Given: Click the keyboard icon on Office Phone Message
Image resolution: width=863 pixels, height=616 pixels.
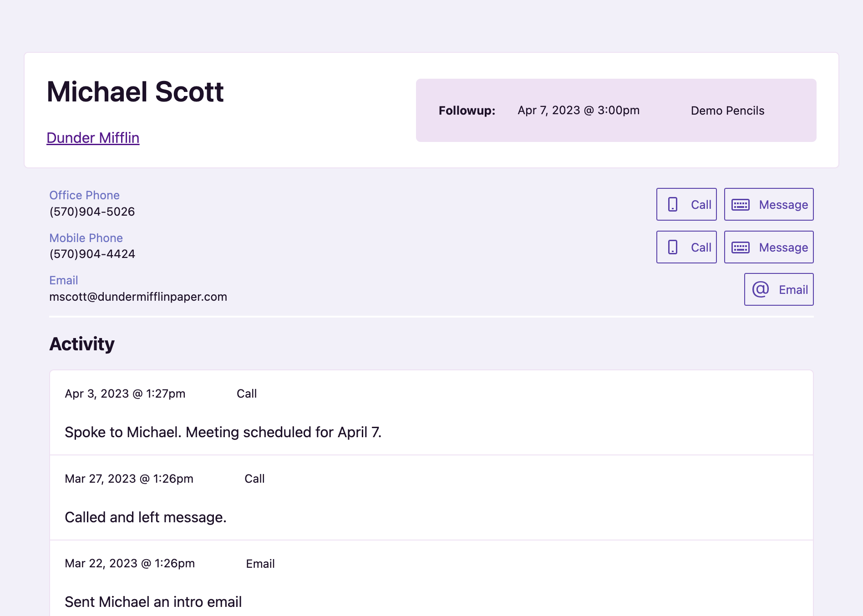Looking at the screenshot, I should [741, 204].
